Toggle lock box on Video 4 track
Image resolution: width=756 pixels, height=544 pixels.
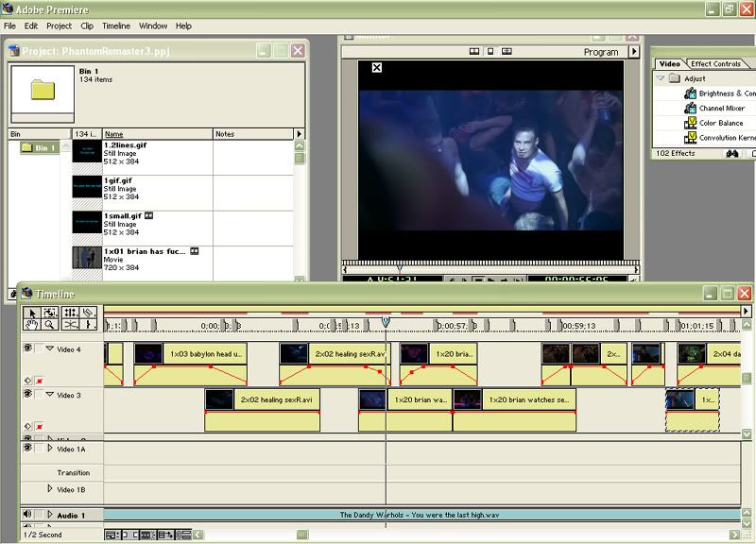click(39, 348)
